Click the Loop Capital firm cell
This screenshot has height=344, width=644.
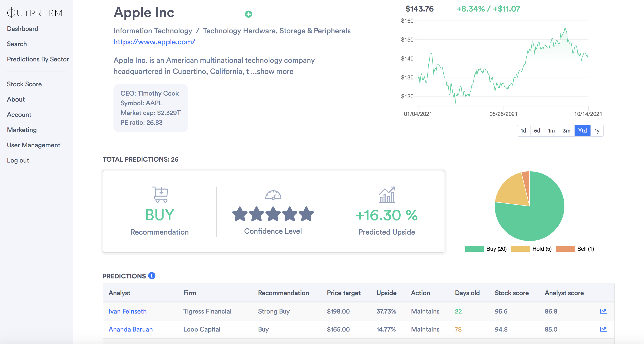click(x=202, y=329)
